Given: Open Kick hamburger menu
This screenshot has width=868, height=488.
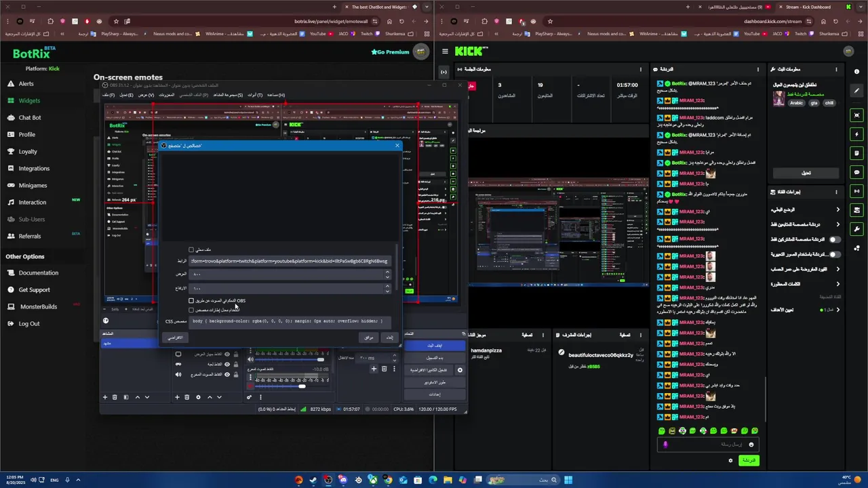Looking at the screenshot, I should click(x=445, y=51).
